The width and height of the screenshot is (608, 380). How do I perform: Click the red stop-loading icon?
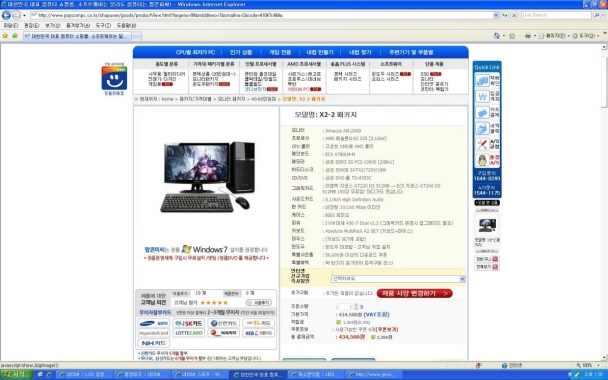click(x=514, y=15)
